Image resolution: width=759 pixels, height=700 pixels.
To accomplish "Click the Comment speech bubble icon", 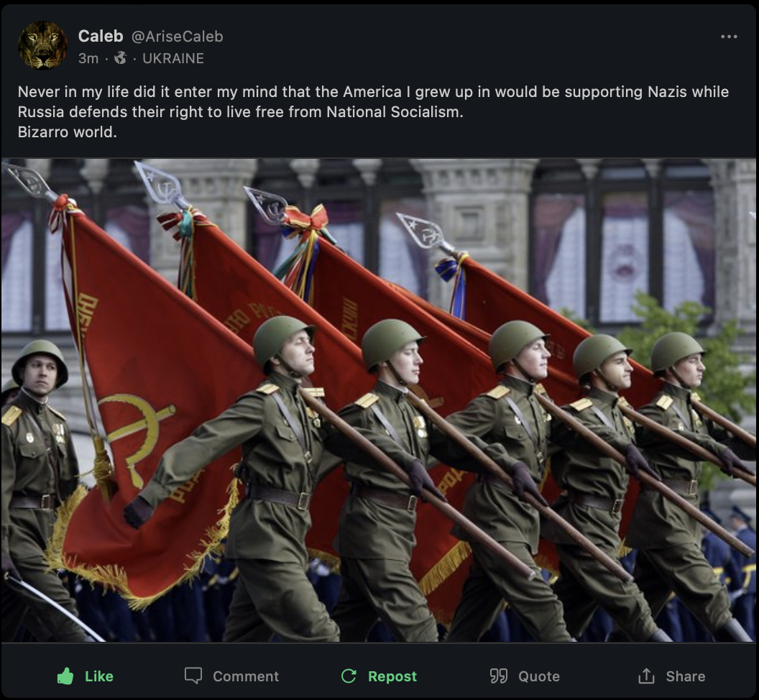I will pyautogui.click(x=193, y=676).
